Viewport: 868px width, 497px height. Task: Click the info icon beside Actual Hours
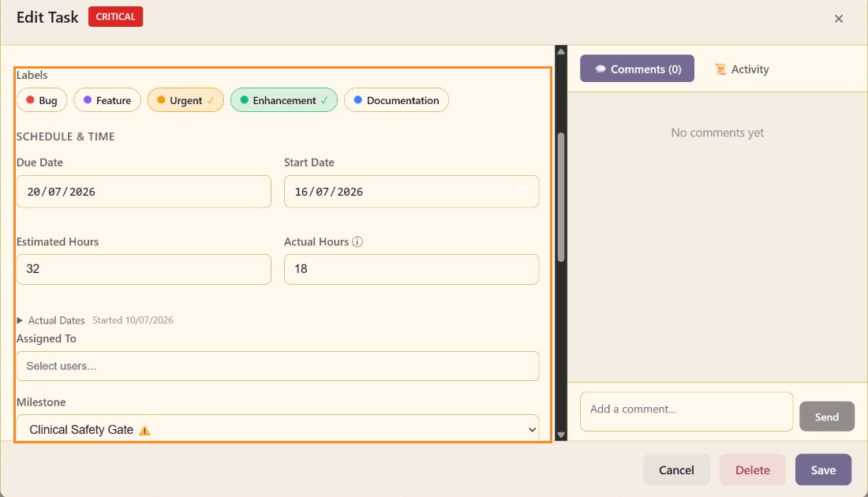(x=357, y=242)
